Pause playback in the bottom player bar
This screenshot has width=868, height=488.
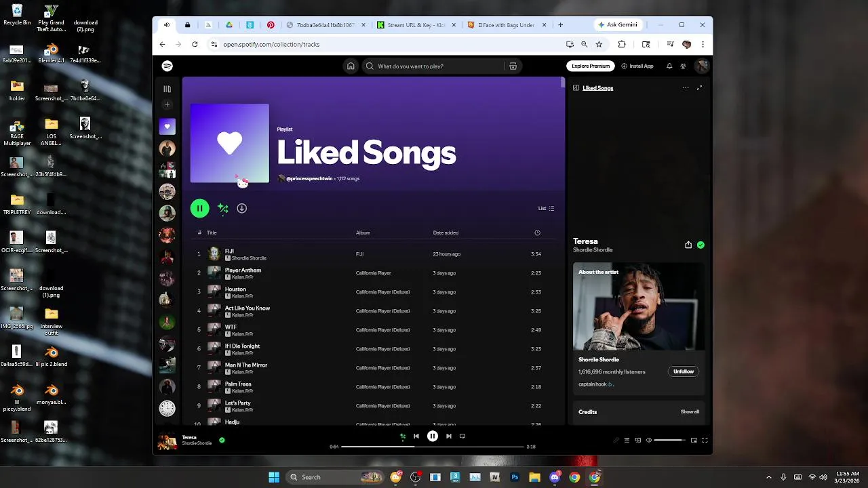point(433,436)
